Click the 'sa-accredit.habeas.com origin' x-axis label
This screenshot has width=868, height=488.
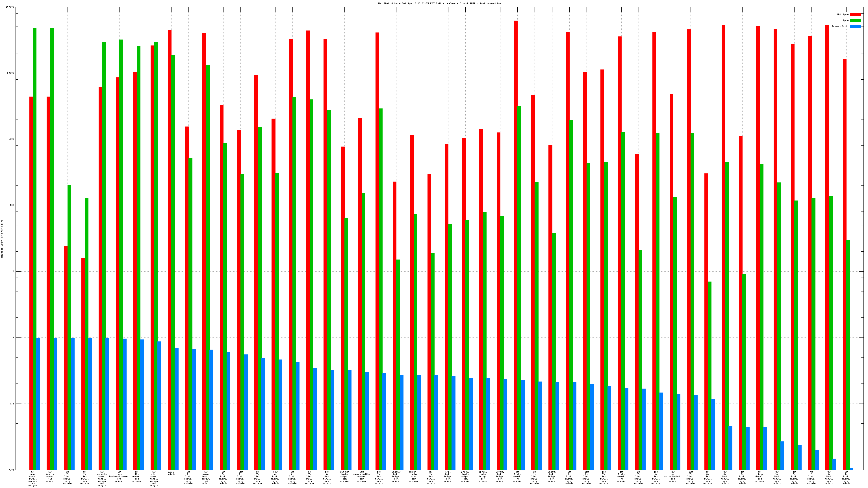point(362,476)
